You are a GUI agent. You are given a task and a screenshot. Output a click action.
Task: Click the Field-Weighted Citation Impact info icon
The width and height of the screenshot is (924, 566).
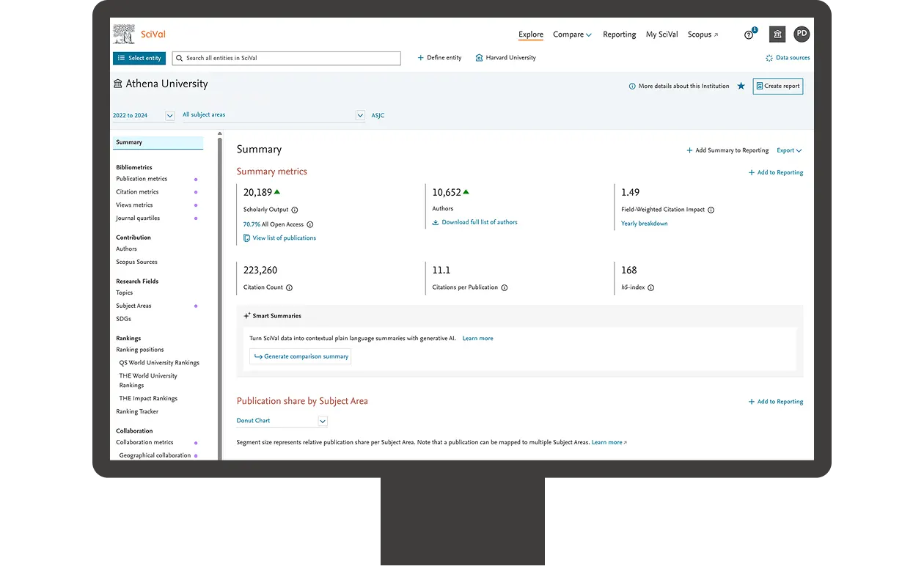point(710,210)
